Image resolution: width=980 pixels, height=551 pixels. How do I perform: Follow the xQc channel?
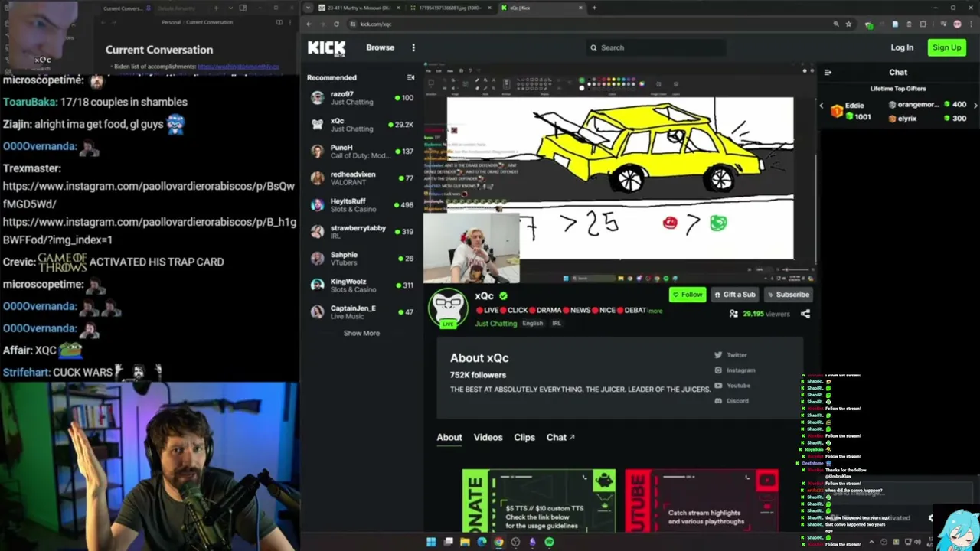(687, 295)
